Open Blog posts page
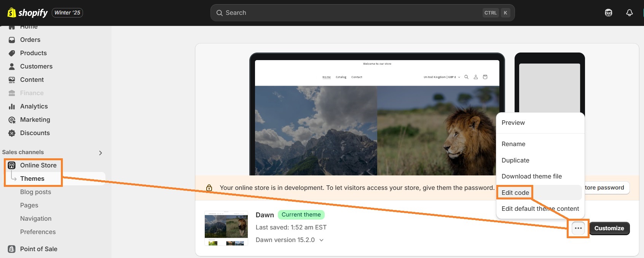The image size is (644, 258). [35, 192]
